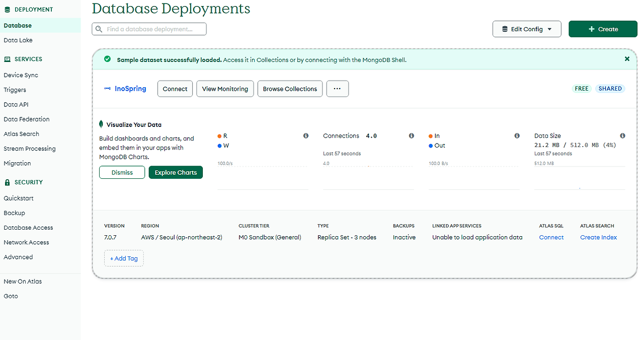Viewport: 644px width, 340px height.
Task: Open Atlas Search in sidebar
Action: tap(21, 134)
